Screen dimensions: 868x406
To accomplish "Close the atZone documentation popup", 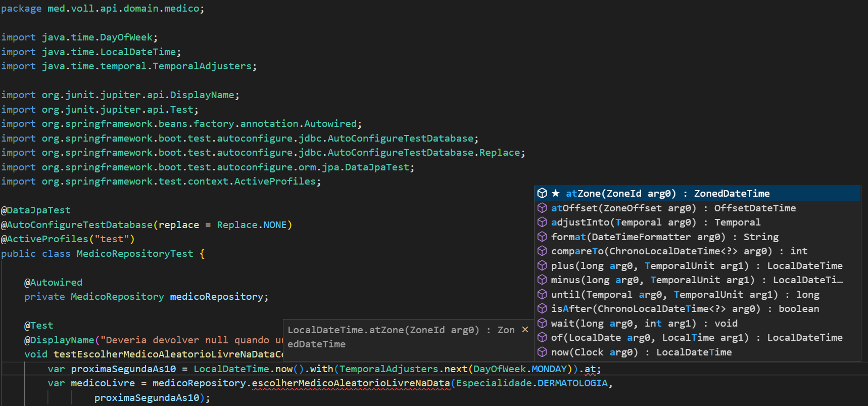I will (x=525, y=330).
